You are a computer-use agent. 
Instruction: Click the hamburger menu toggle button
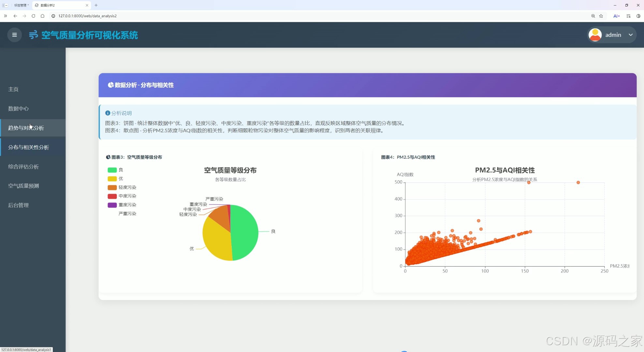click(x=14, y=35)
